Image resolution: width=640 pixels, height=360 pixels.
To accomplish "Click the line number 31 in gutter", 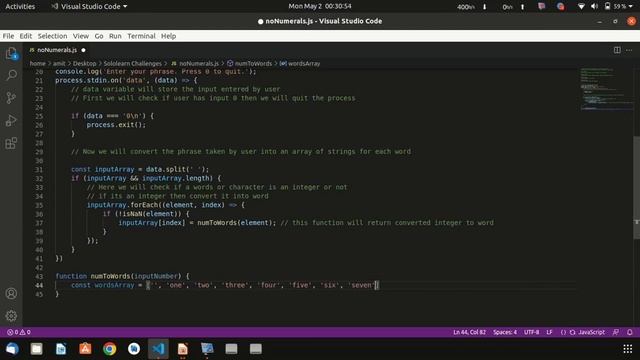I will 39,169.
